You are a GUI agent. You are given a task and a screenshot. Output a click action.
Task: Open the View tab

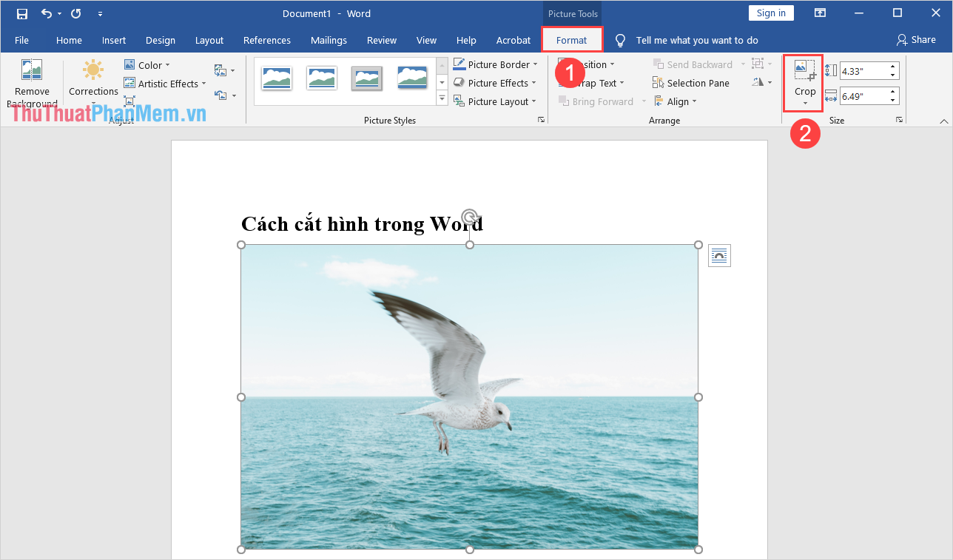click(x=426, y=40)
